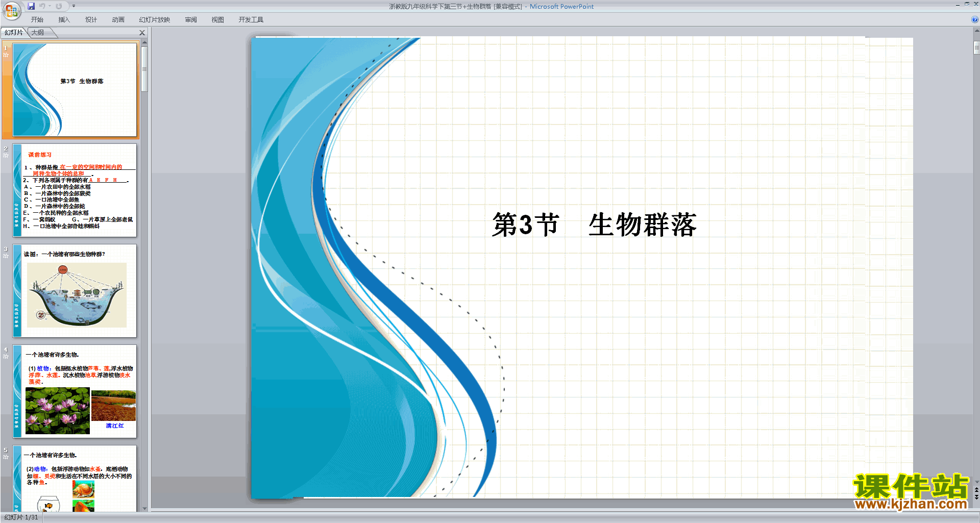Click thumbnail pane scrollbar handle

click(x=144, y=69)
